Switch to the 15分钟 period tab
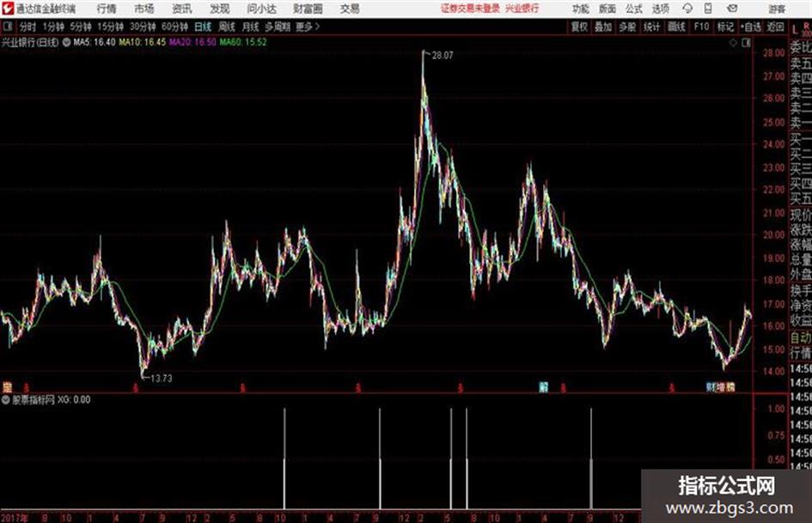The height and width of the screenshot is (523, 812). 110,27
